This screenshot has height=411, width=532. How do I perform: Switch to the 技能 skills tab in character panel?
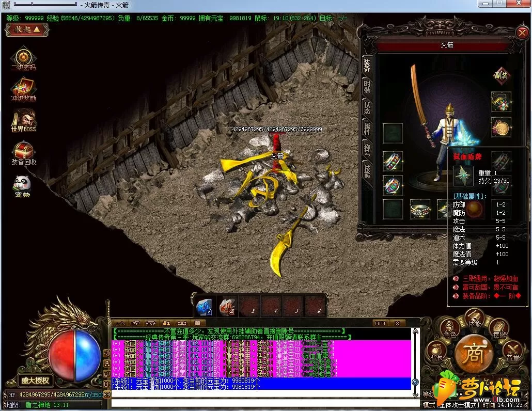click(x=367, y=170)
